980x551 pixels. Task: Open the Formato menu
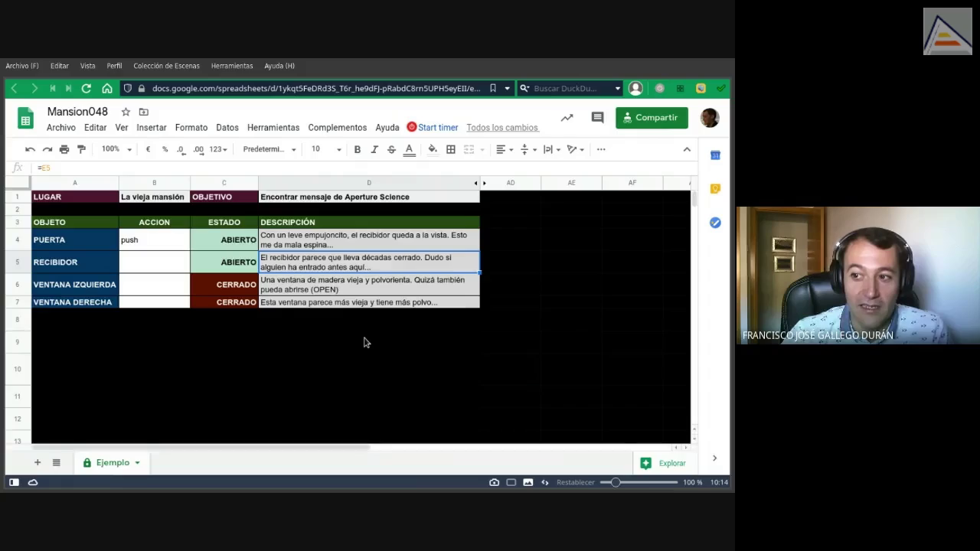191,128
